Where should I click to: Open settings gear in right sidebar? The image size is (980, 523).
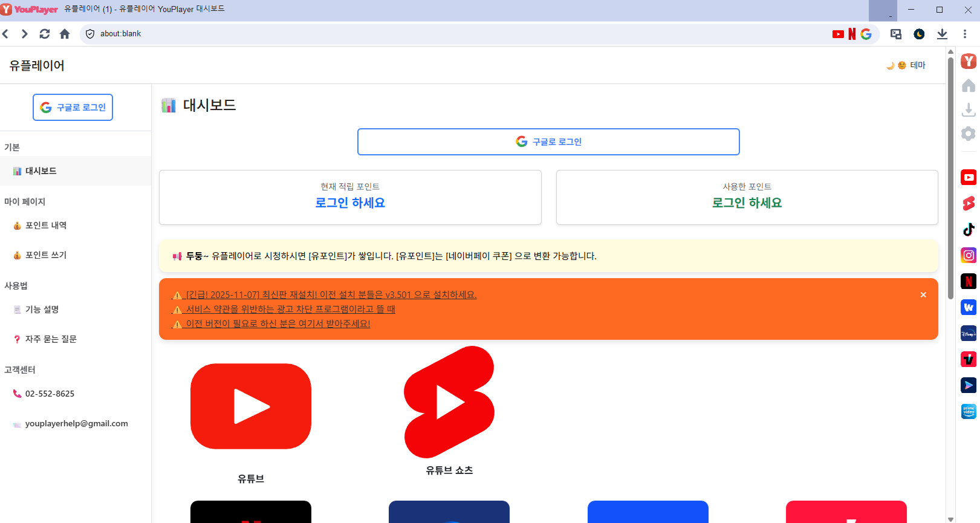click(x=969, y=134)
